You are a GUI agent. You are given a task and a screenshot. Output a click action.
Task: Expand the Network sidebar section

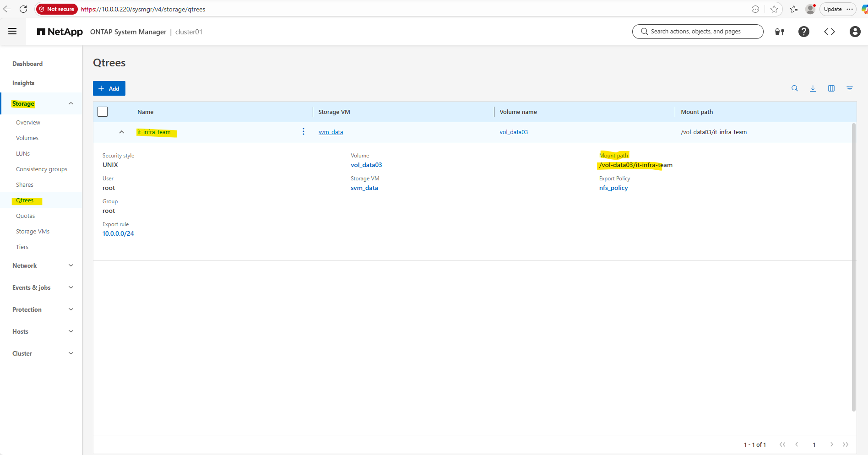(x=71, y=265)
